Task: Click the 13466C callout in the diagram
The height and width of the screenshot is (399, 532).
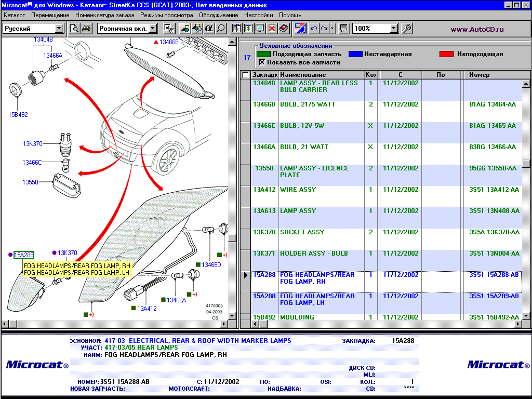Action: (x=32, y=163)
